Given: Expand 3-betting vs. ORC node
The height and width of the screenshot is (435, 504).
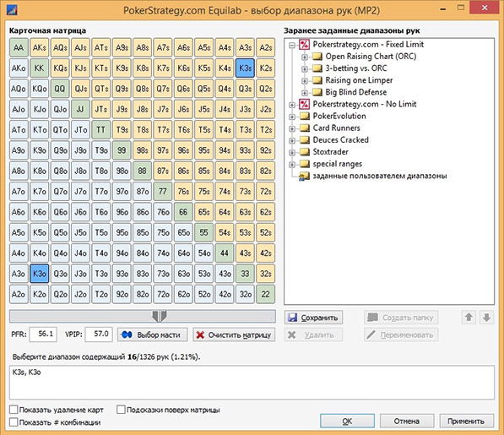Looking at the screenshot, I should click(x=305, y=69).
